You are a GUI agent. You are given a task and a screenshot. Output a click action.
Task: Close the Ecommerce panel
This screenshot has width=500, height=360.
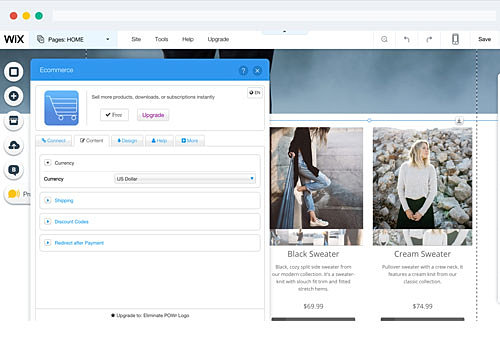[x=257, y=71]
